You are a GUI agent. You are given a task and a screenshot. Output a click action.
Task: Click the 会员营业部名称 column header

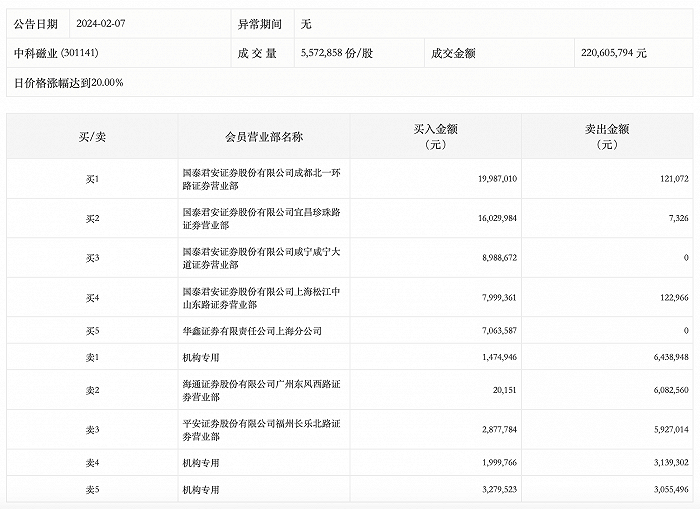coord(264,137)
